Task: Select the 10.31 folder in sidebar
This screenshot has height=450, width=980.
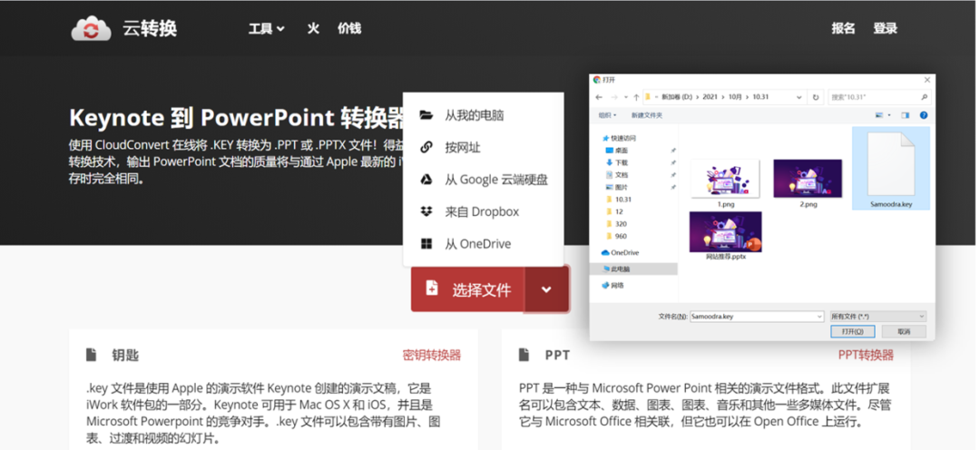Action: (x=619, y=200)
